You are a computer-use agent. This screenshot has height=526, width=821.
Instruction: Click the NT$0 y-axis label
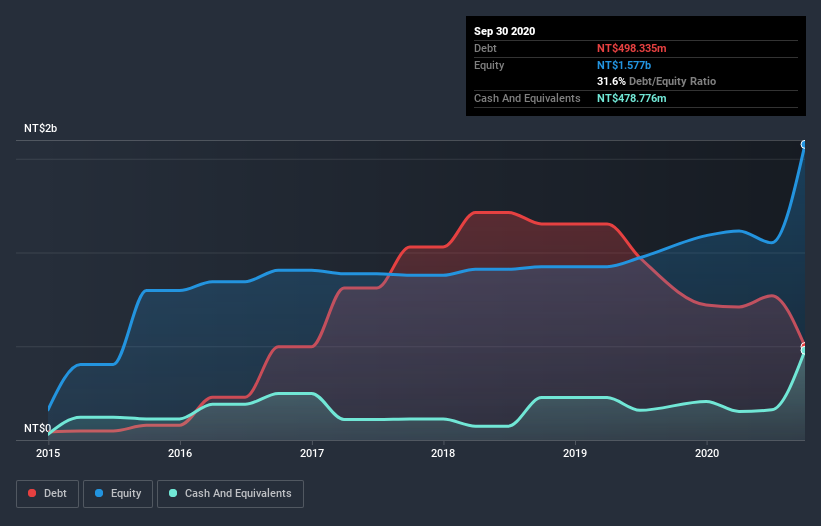pos(37,428)
